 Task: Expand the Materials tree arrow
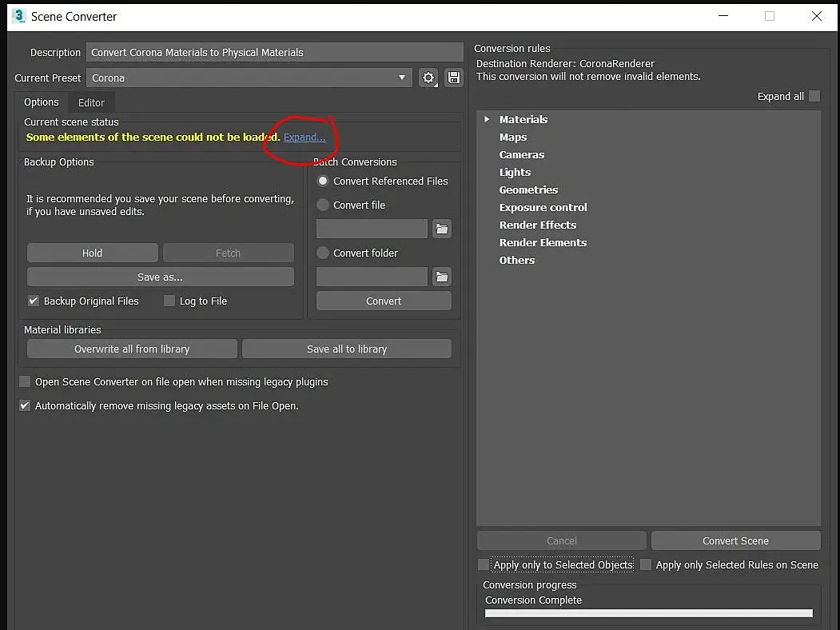[x=487, y=119]
